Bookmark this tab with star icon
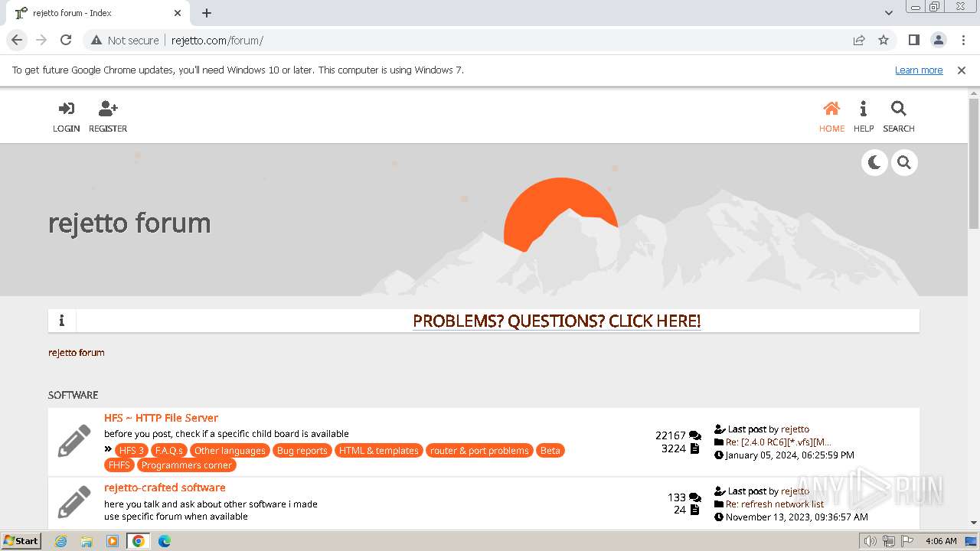 coord(884,40)
